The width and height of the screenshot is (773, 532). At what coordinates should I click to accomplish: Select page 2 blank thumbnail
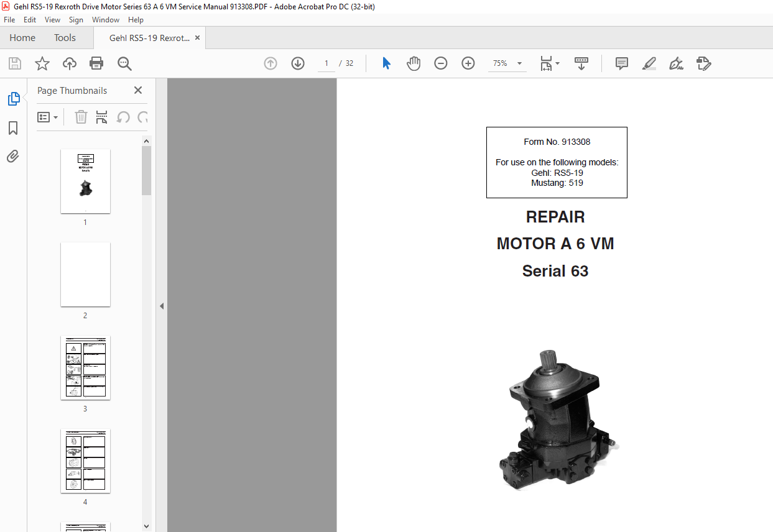tap(85, 274)
